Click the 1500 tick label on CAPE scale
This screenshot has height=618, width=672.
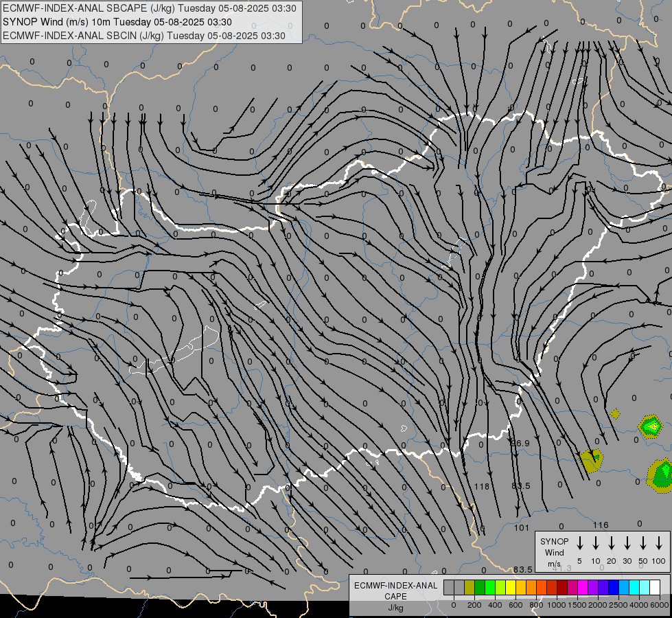click(x=577, y=605)
